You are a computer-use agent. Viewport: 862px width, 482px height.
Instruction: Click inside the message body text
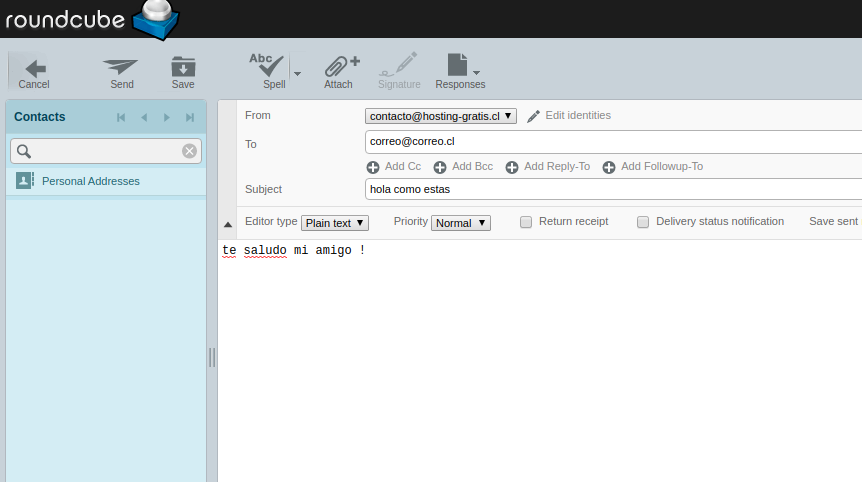294,250
